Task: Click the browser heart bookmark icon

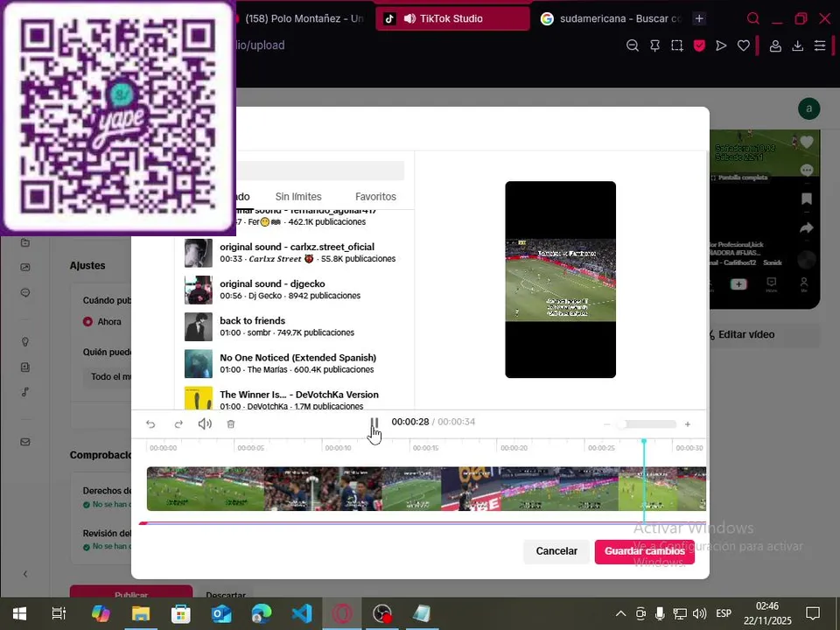Action: coord(744,45)
